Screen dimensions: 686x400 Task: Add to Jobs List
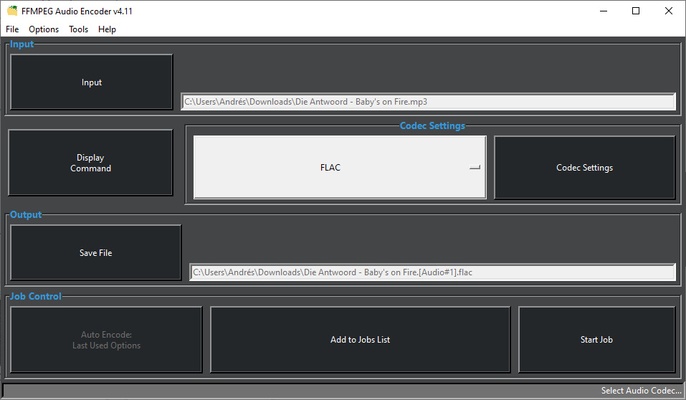click(x=360, y=340)
